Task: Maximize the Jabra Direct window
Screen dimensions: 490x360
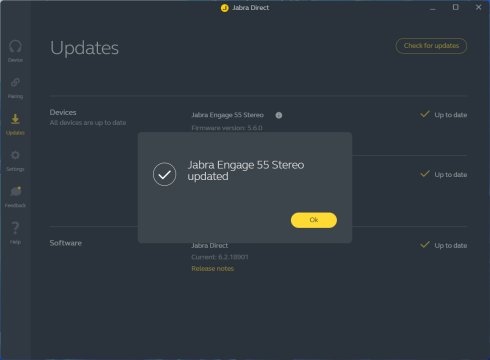Action: [x=455, y=7]
